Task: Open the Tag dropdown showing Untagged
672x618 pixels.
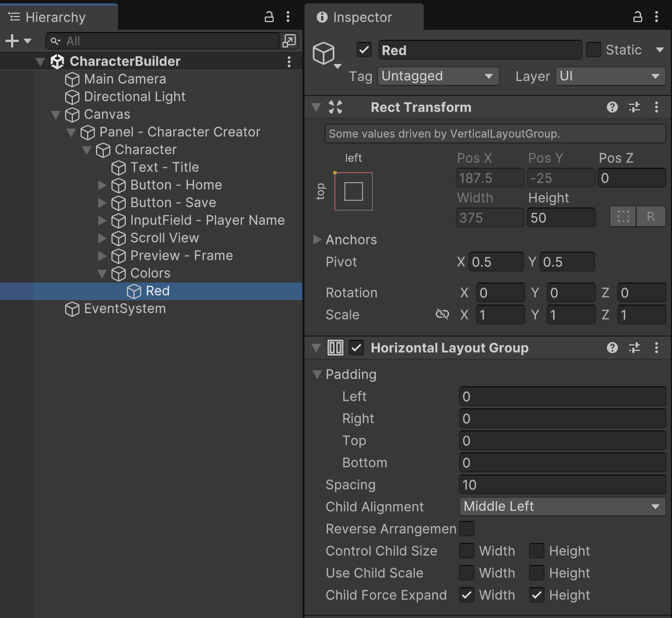Action: pyautogui.click(x=438, y=76)
